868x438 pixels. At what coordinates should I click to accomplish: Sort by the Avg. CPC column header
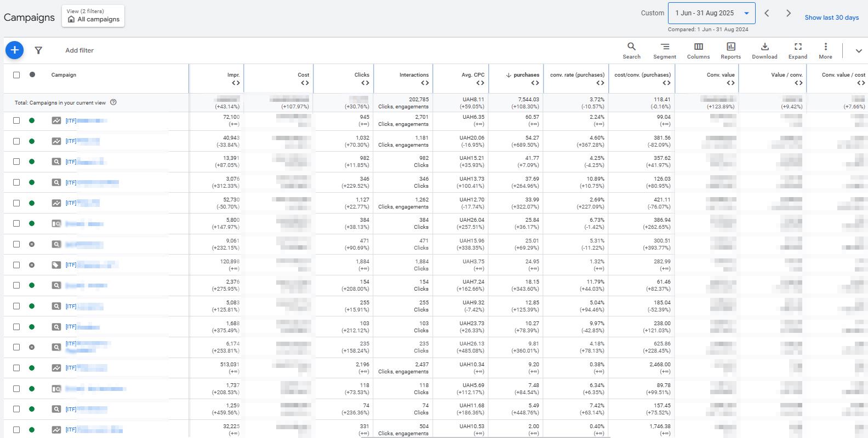pos(472,75)
